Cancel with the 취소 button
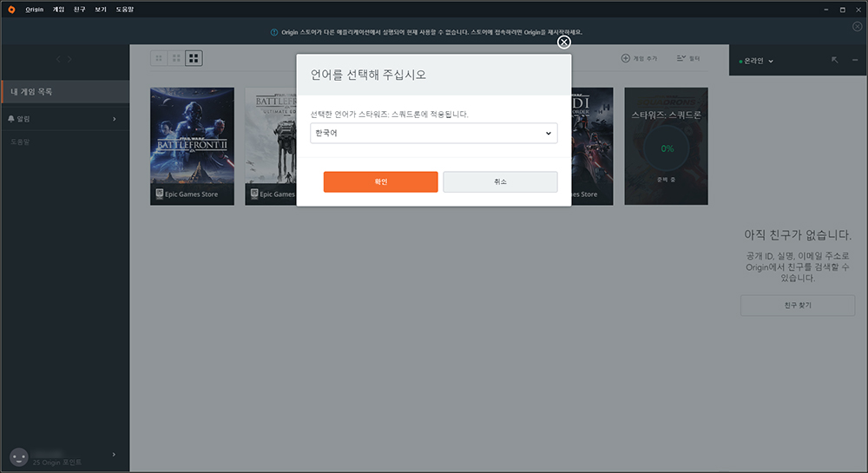The height and width of the screenshot is (473, 868). (501, 182)
